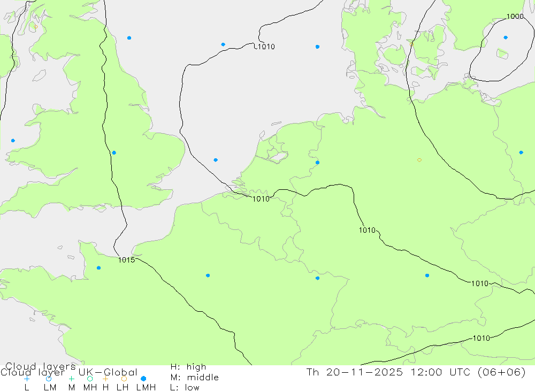Select the blue marker in the sea off Holland
This screenshot has width=535, height=392.
click(216, 160)
